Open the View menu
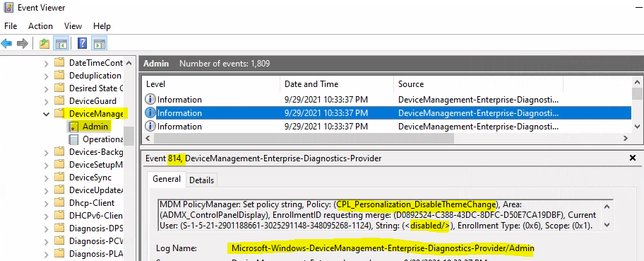 [x=73, y=26]
